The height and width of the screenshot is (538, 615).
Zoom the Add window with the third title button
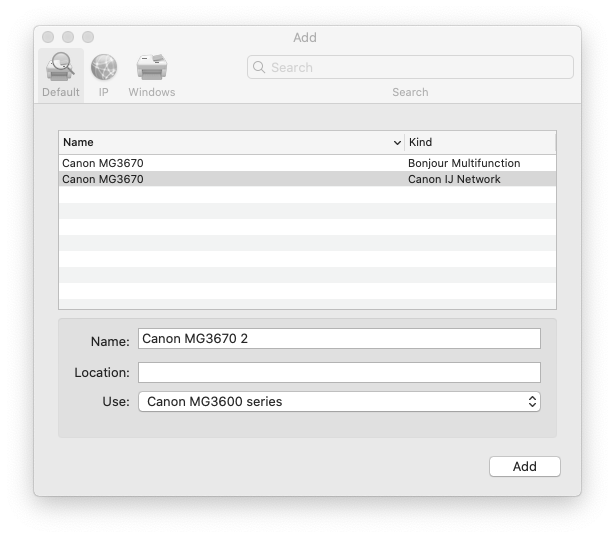88,37
